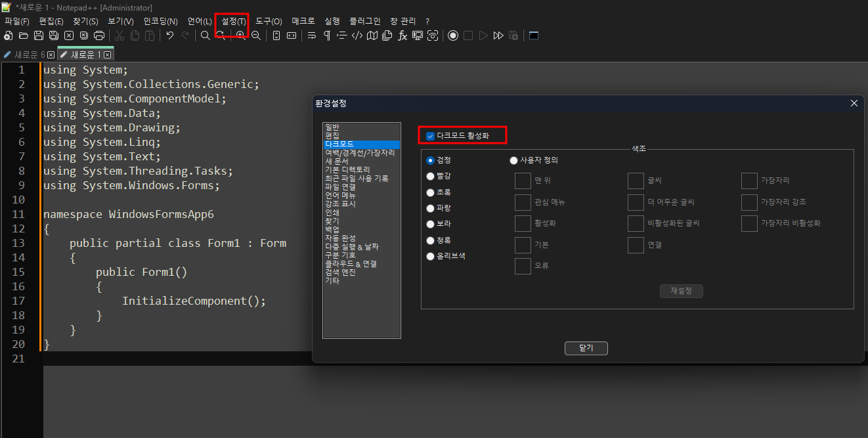Select the 올리브색 tone radio button
Screen dimensions: 868x438
[x=431, y=256]
